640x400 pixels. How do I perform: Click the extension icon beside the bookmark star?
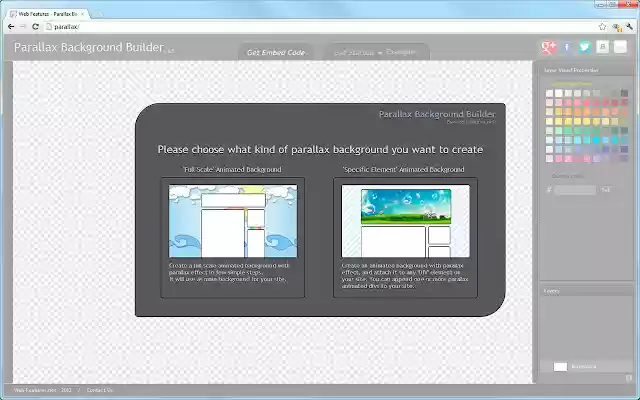[616, 27]
